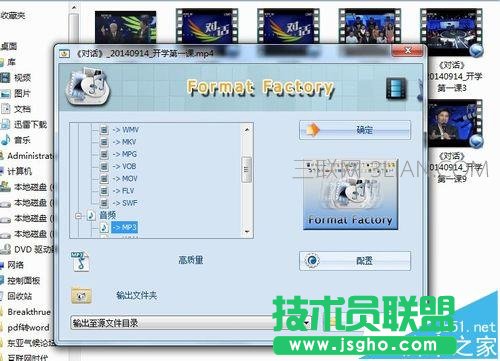Click the MKV video file icon

(104, 142)
